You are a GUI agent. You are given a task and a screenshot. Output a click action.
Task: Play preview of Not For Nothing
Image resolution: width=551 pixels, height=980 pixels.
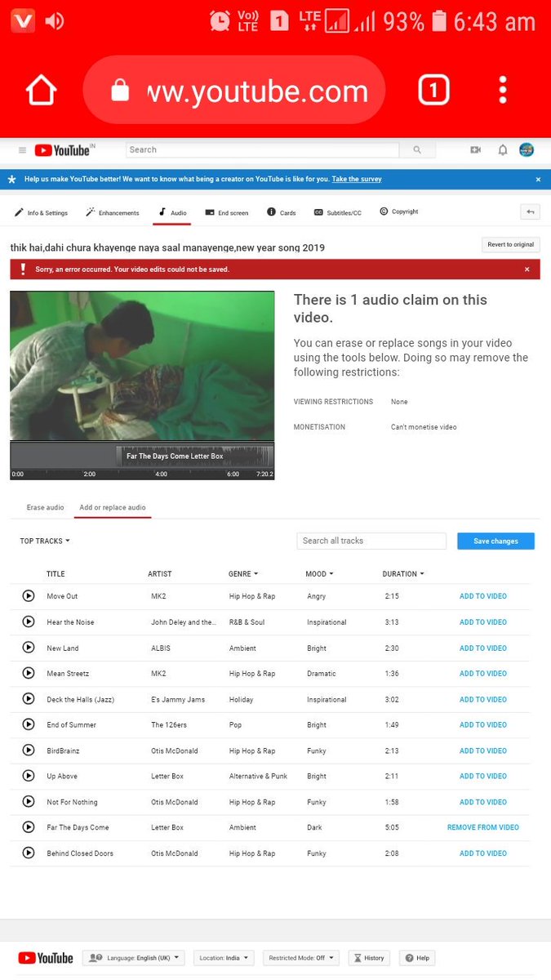pyautogui.click(x=29, y=802)
